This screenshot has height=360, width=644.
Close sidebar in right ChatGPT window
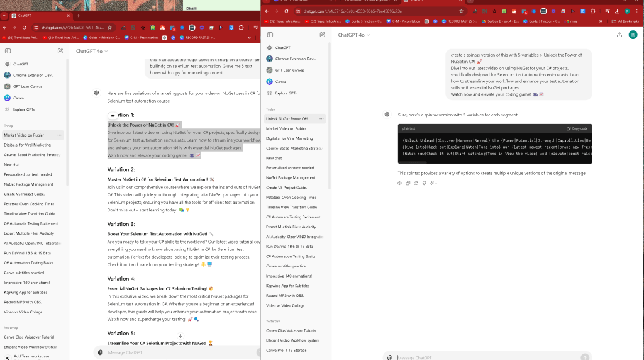[270, 35]
